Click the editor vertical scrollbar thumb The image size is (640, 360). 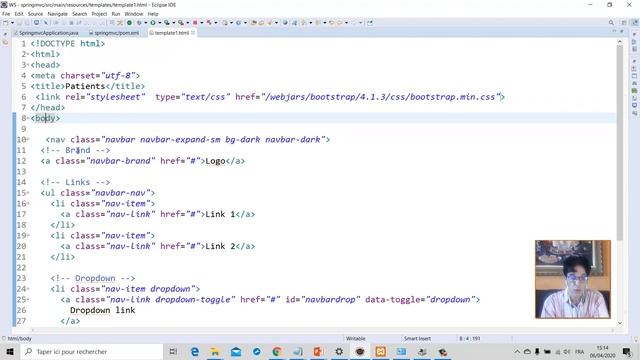click(620, 143)
